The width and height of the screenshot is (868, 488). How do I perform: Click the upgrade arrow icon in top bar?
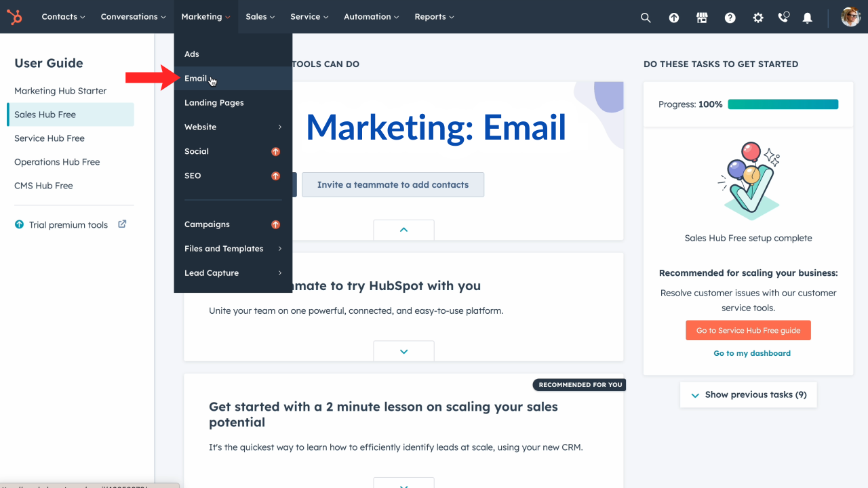674,18
